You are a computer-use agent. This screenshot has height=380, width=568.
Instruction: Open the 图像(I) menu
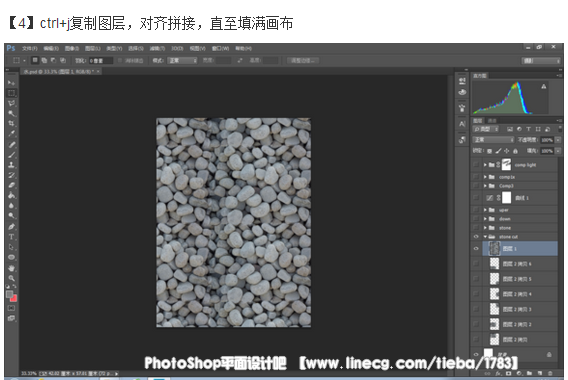click(x=72, y=48)
